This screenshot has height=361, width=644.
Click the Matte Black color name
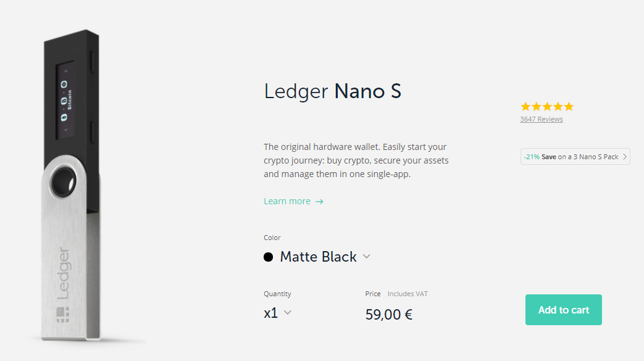tap(318, 257)
